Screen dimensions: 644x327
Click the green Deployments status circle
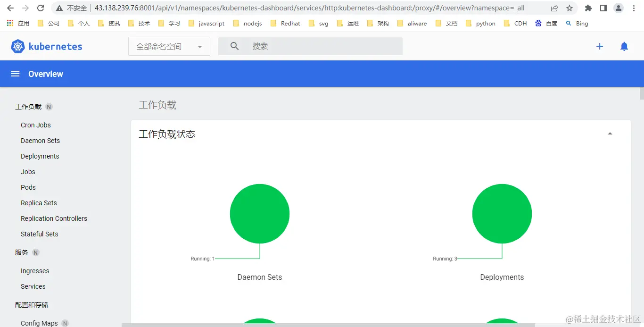point(502,214)
